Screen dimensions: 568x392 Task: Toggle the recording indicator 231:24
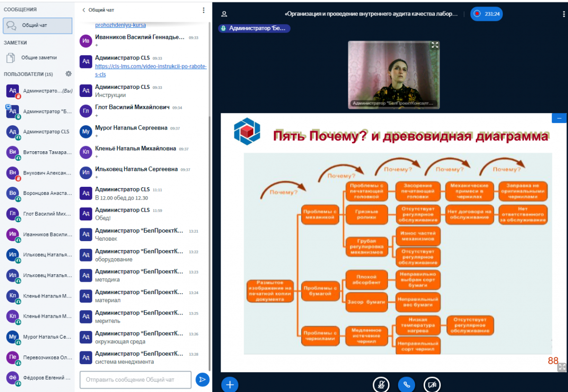tap(487, 14)
